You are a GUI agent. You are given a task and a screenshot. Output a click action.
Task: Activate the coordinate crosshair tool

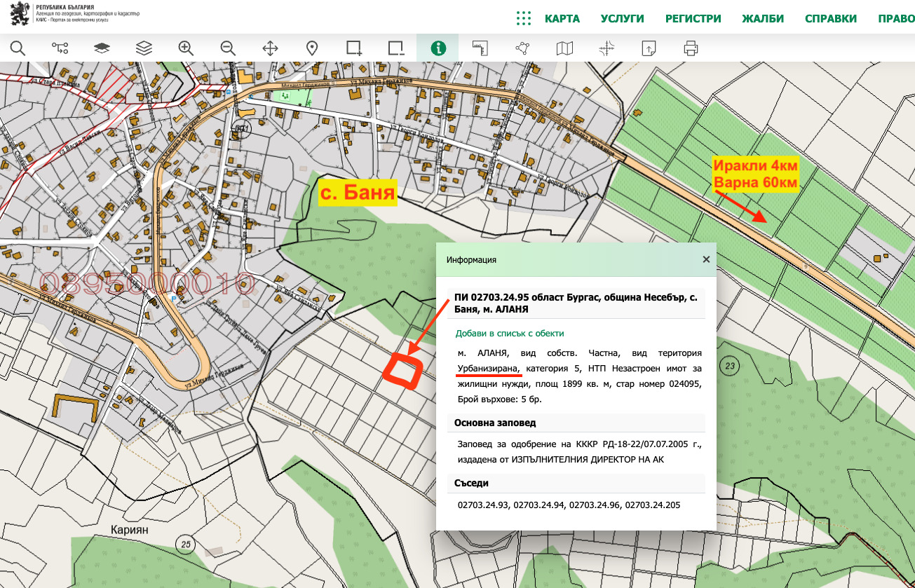point(606,48)
